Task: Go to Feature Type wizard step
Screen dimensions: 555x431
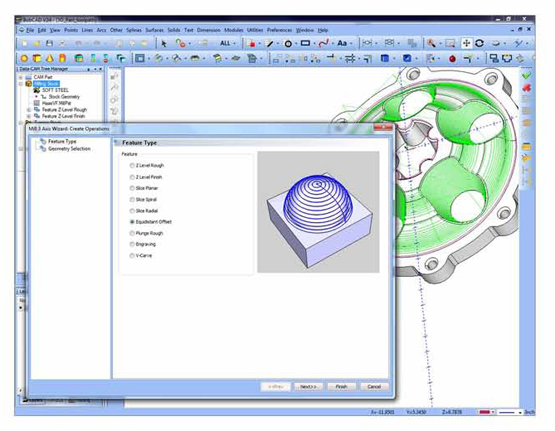Action: [x=62, y=141]
